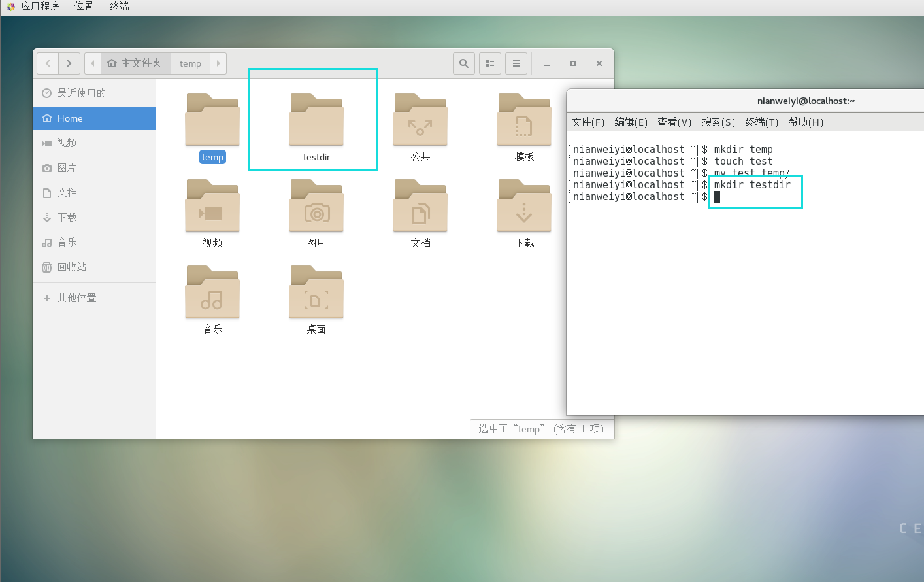Select the temp path bar button

click(191, 63)
